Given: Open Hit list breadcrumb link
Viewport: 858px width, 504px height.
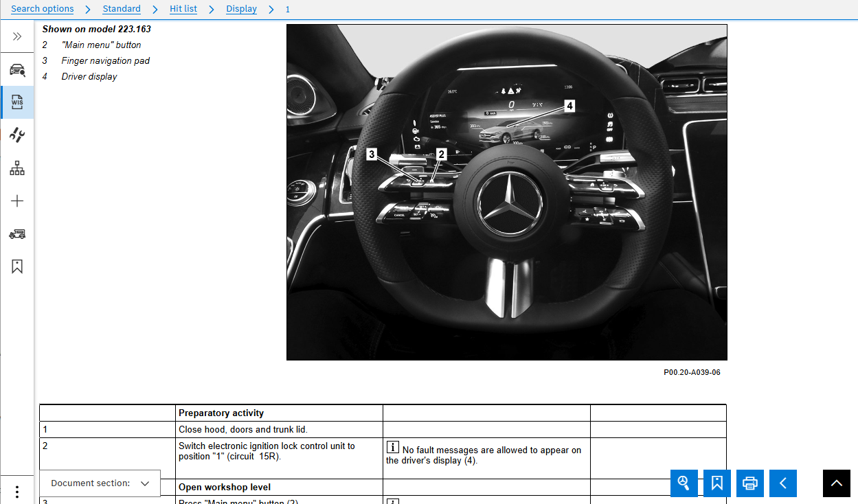Looking at the screenshot, I should coord(183,9).
